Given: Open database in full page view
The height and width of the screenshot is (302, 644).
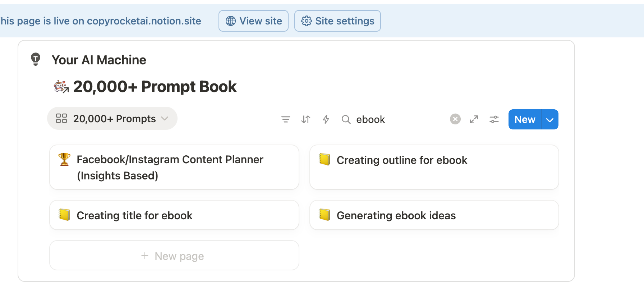Looking at the screenshot, I should pos(474,119).
